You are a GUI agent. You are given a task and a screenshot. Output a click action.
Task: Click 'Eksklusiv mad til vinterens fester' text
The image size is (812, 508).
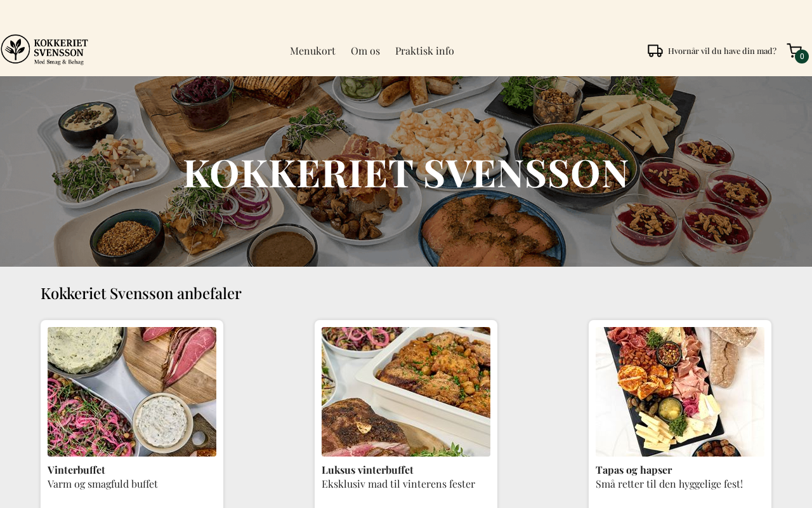[x=398, y=484]
